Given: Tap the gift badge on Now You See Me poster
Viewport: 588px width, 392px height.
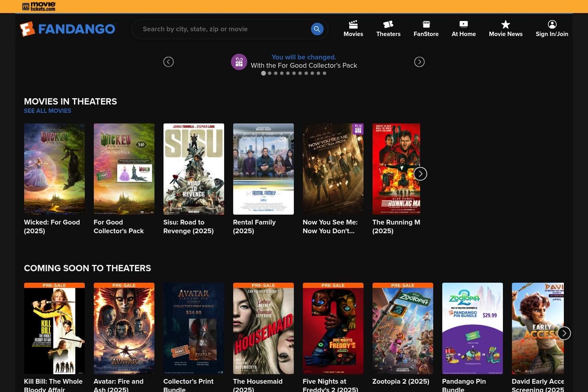Looking at the screenshot, I should click(x=358, y=129).
